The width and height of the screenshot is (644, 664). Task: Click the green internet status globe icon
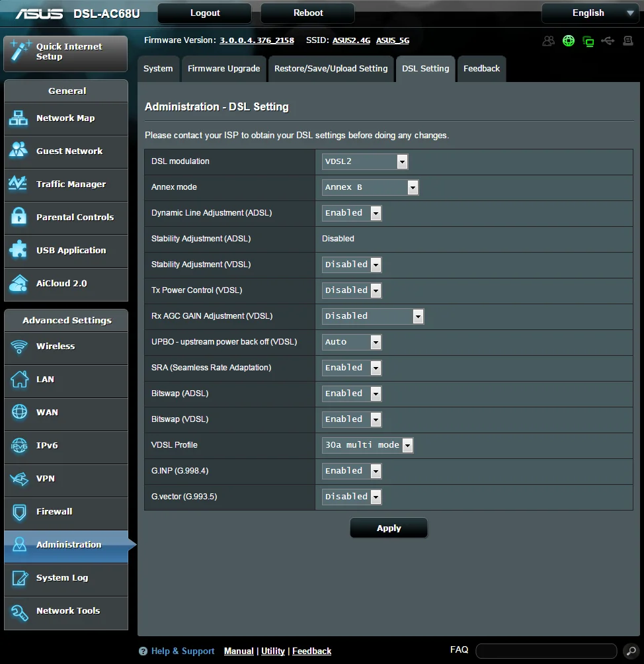point(569,40)
